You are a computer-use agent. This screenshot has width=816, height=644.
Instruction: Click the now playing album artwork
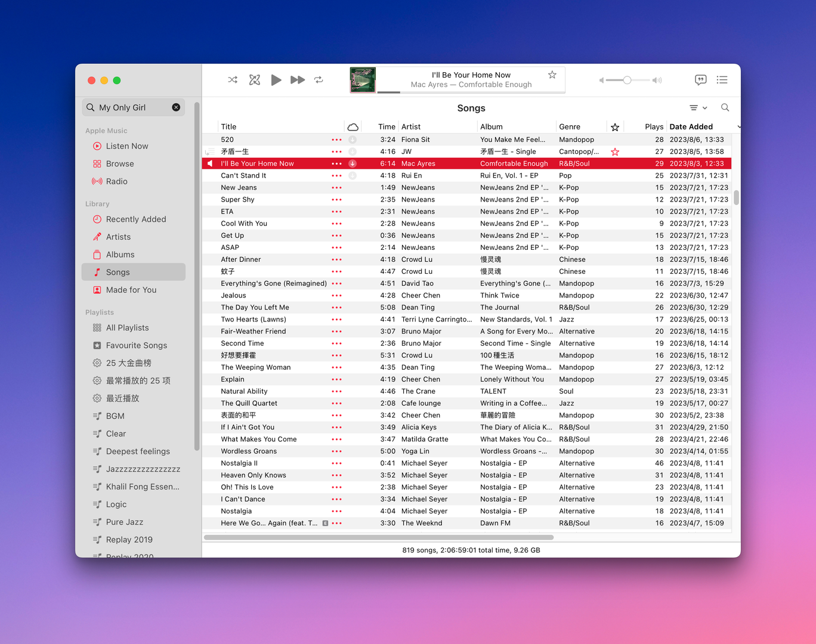363,80
